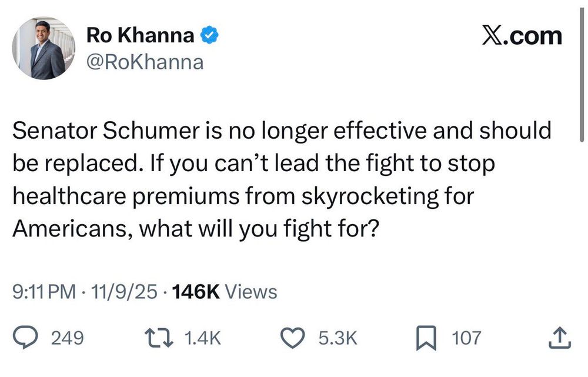Toggle the like heart icon
588x377 pixels.
pyautogui.click(x=298, y=338)
